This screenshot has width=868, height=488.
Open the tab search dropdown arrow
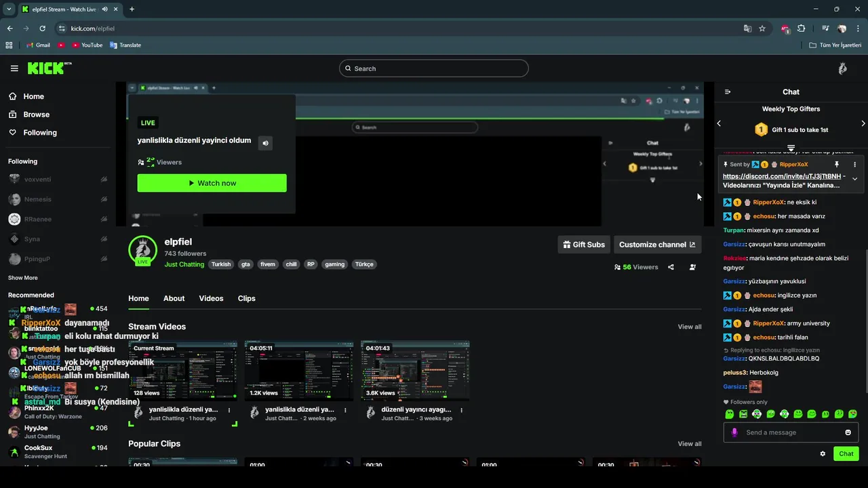[9, 9]
